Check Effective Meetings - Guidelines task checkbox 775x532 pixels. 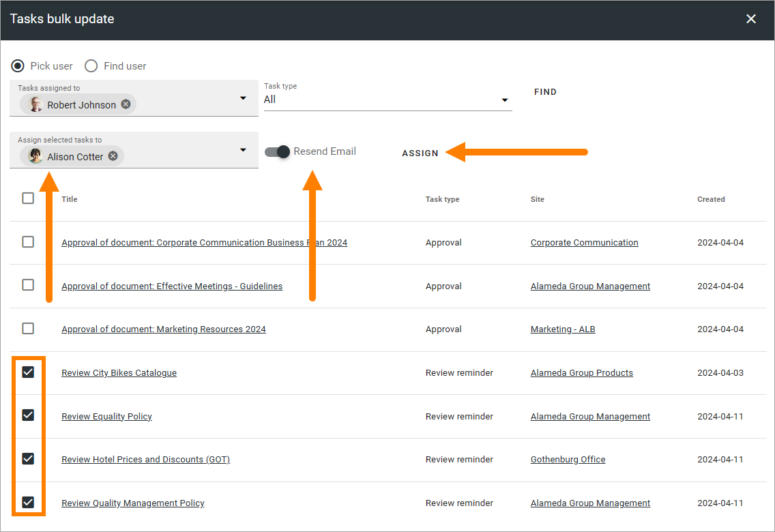pos(28,285)
